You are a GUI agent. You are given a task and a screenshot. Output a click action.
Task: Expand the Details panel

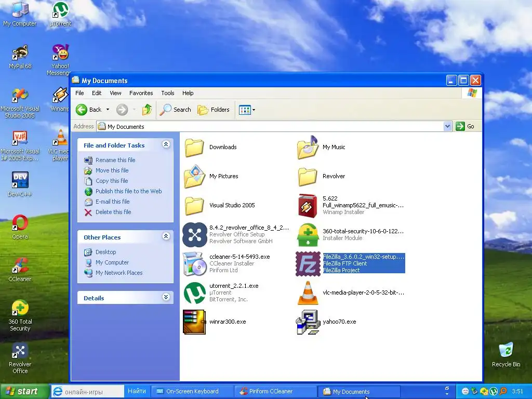(166, 297)
